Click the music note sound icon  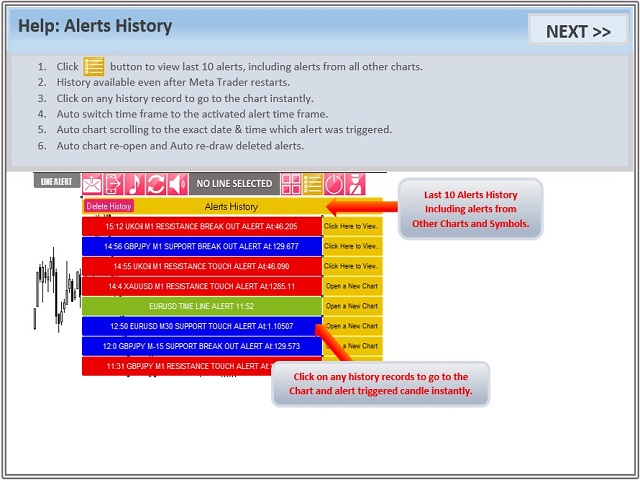pos(135,184)
